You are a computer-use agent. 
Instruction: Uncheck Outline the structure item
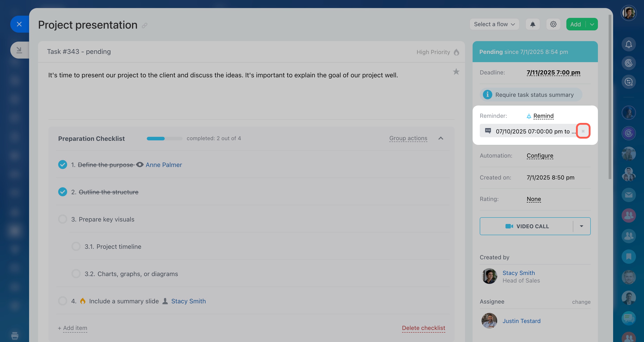pyautogui.click(x=62, y=192)
